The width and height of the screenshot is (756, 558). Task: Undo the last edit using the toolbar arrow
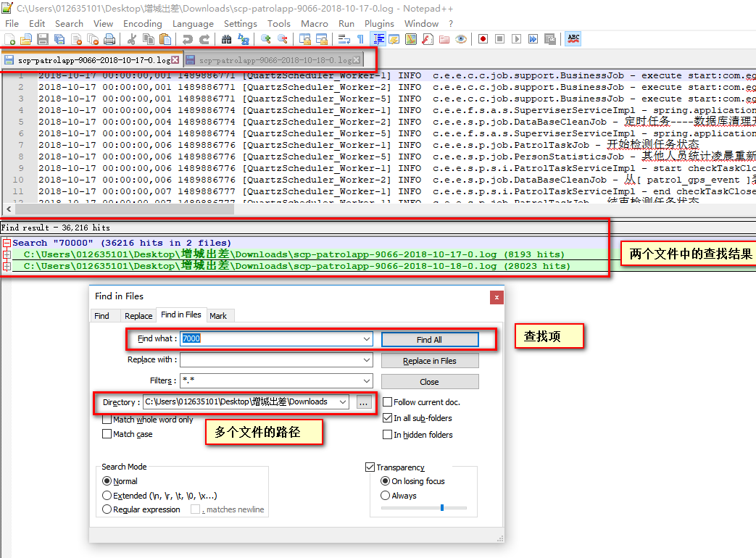[186, 39]
